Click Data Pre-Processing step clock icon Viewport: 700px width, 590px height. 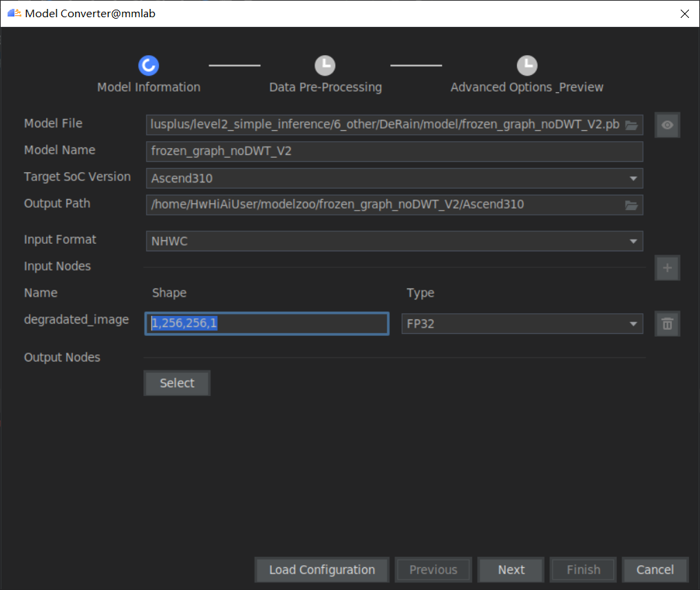tap(325, 65)
